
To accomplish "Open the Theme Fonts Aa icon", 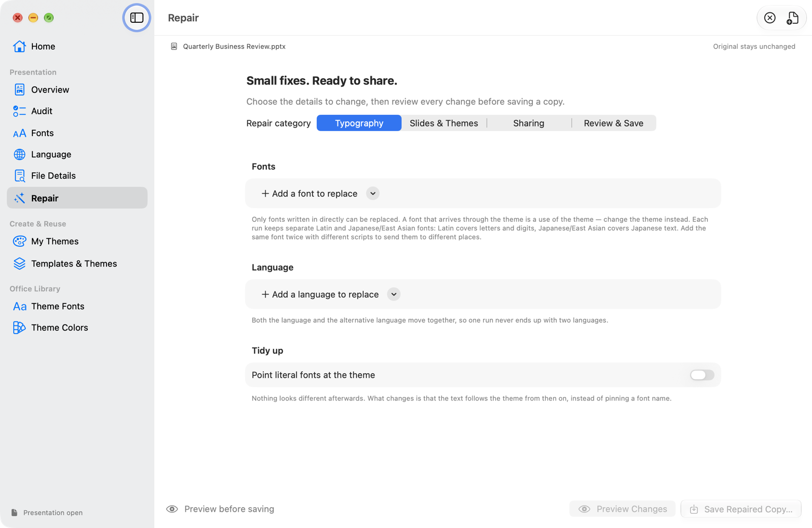I will [x=19, y=307].
